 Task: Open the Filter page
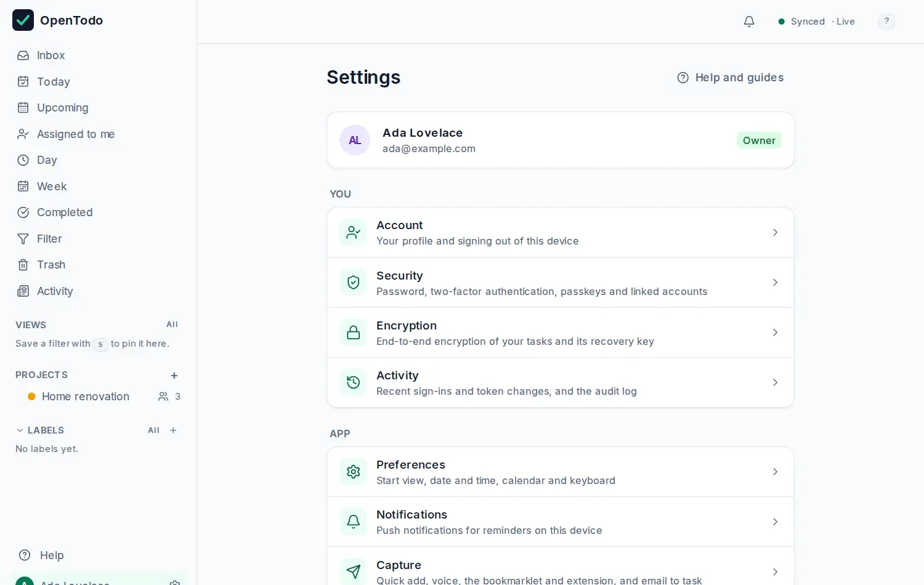tap(99, 239)
